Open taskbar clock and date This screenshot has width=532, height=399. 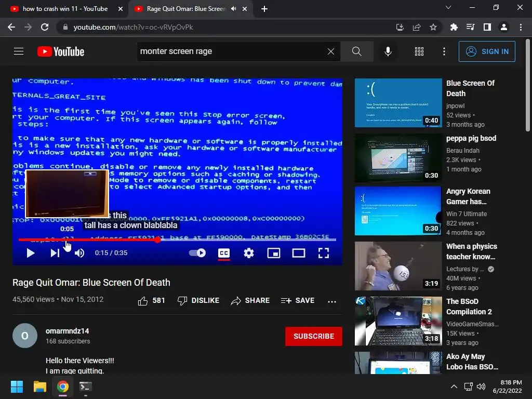(x=507, y=387)
